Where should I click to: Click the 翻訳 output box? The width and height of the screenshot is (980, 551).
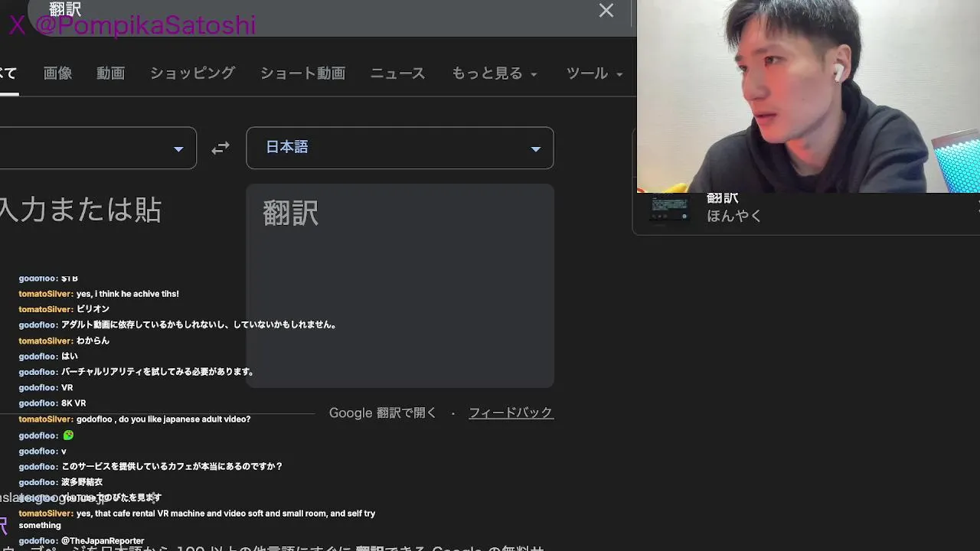(400, 285)
